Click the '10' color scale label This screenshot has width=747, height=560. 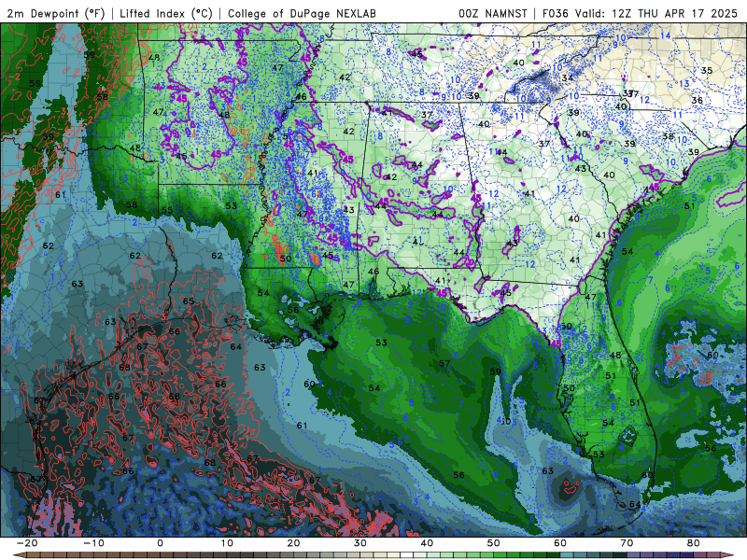coord(227,543)
